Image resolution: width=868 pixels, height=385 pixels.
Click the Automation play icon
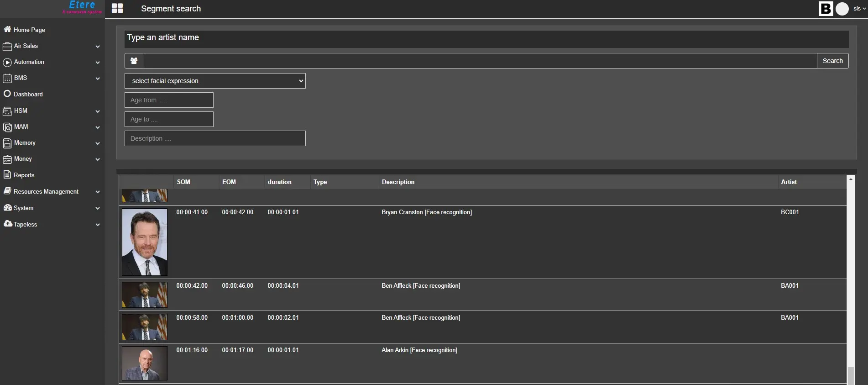[x=7, y=62]
